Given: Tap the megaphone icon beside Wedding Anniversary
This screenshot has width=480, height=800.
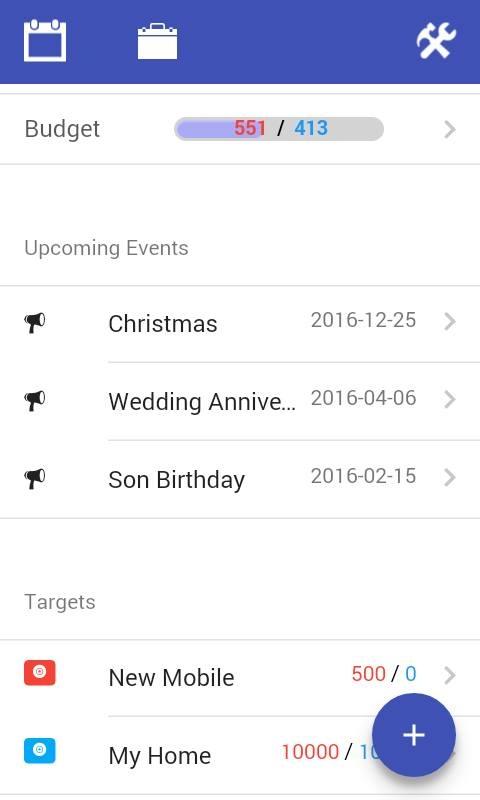Looking at the screenshot, I should 35,401.
